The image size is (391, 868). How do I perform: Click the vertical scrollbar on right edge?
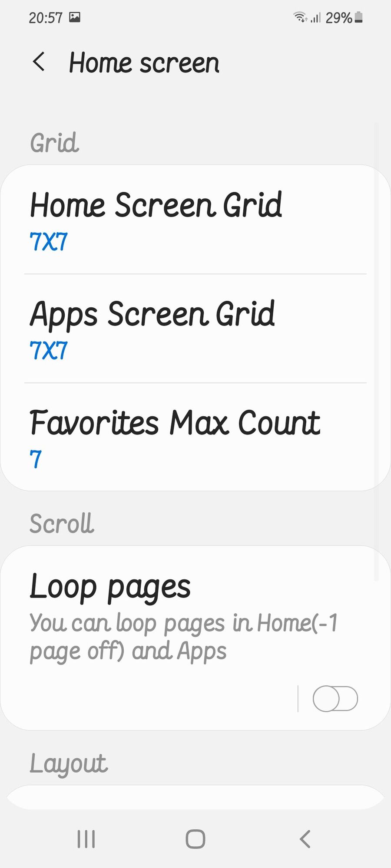tap(376, 352)
